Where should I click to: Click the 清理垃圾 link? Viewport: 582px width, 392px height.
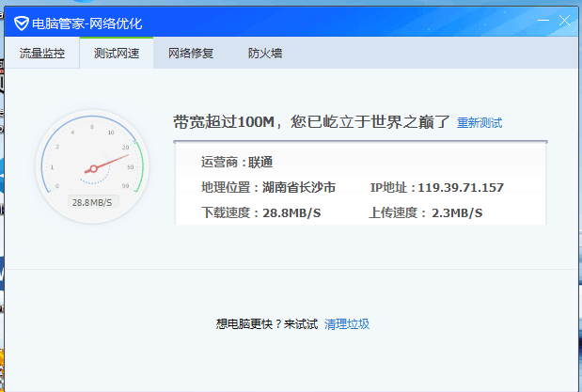click(347, 324)
